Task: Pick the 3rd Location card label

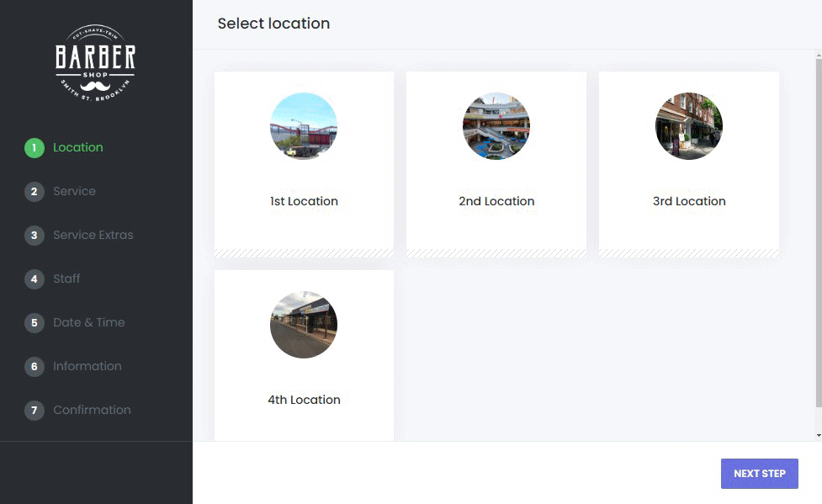Action: click(x=689, y=202)
